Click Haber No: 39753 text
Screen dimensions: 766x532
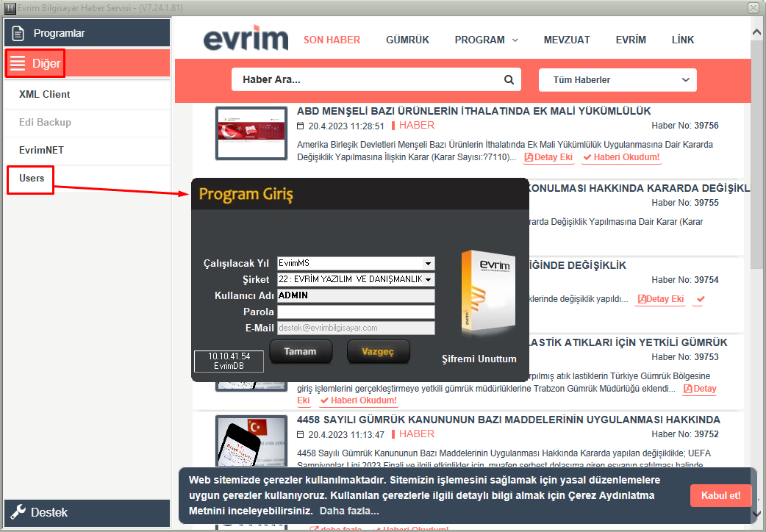point(685,357)
